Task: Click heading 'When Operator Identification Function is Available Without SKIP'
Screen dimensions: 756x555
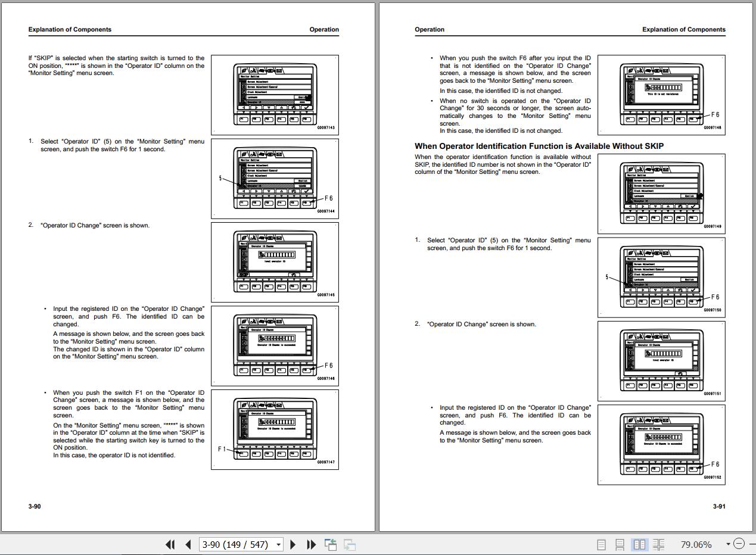Action: [x=539, y=146]
